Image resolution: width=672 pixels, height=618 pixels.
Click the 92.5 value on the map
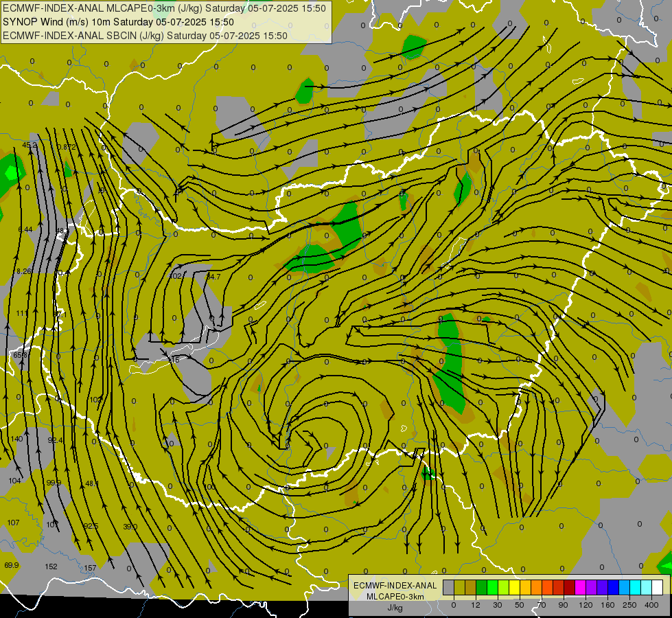click(x=91, y=526)
